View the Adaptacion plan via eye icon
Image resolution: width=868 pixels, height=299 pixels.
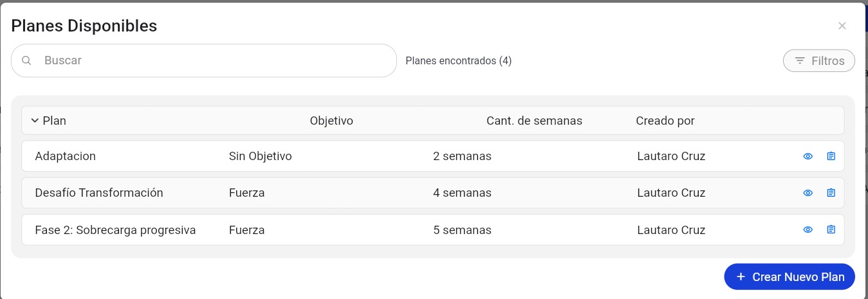808,156
